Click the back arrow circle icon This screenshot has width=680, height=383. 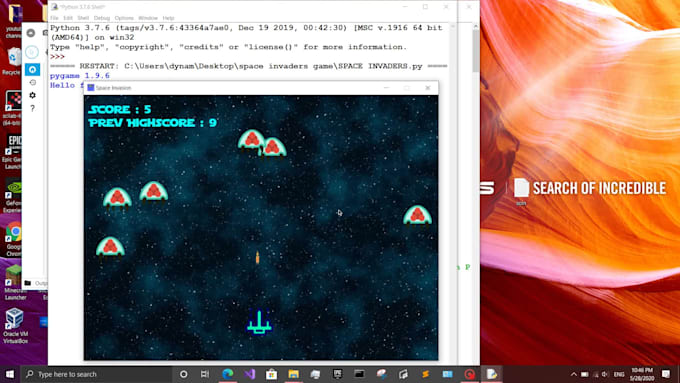point(31,33)
